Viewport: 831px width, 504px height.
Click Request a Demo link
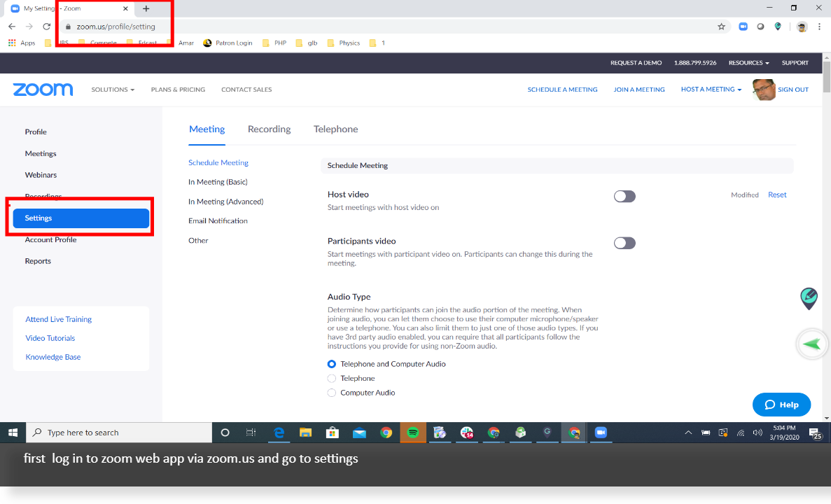pos(636,62)
